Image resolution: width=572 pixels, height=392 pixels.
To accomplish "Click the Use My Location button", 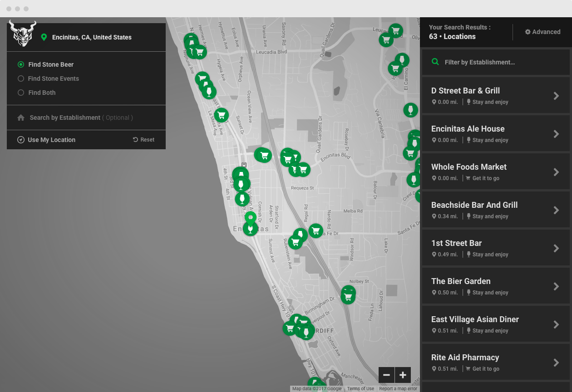I will click(x=46, y=140).
